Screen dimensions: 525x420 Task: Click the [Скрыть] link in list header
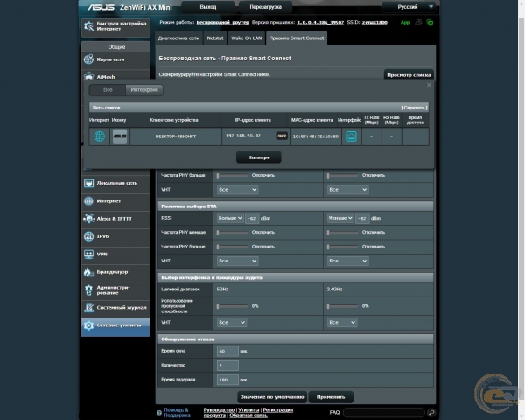click(x=414, y=108)
